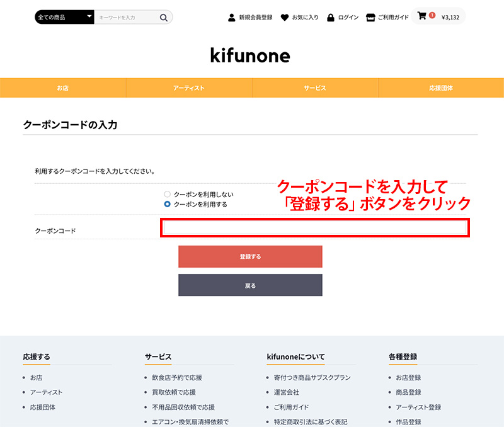Click the クーポンコード input field
This screenshot has width=504, height=427.
point(314,227)
